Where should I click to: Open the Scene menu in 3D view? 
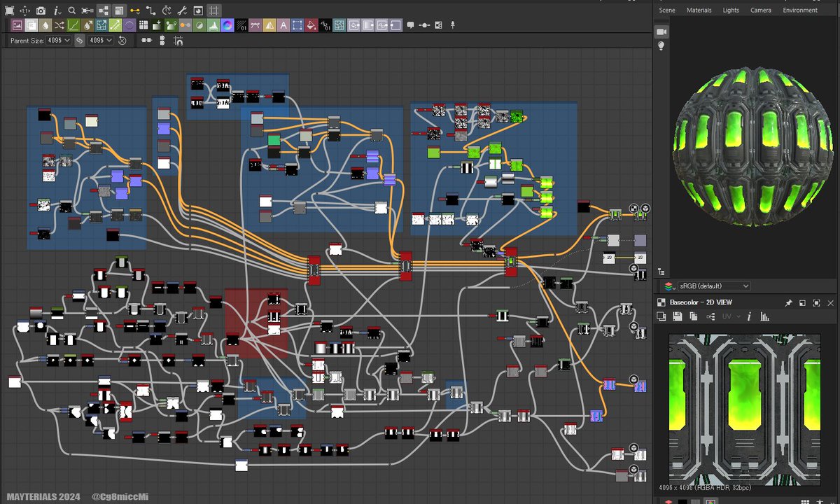667,10
